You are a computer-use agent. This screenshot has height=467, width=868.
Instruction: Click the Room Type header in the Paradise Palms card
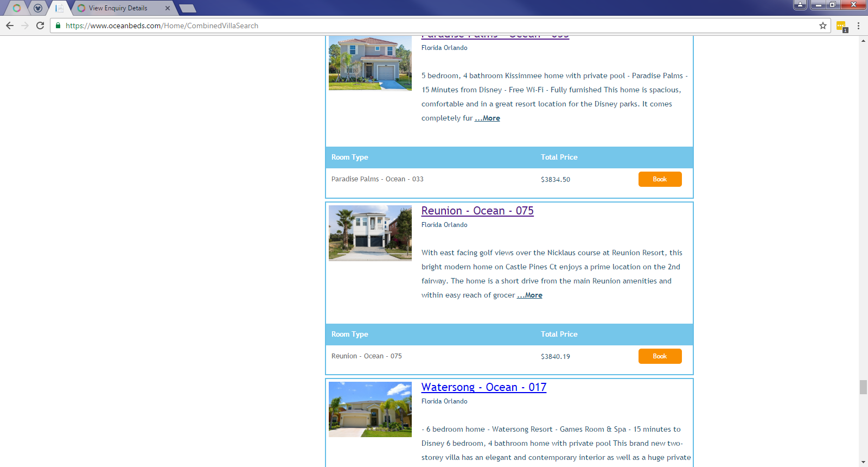(350, 157)
